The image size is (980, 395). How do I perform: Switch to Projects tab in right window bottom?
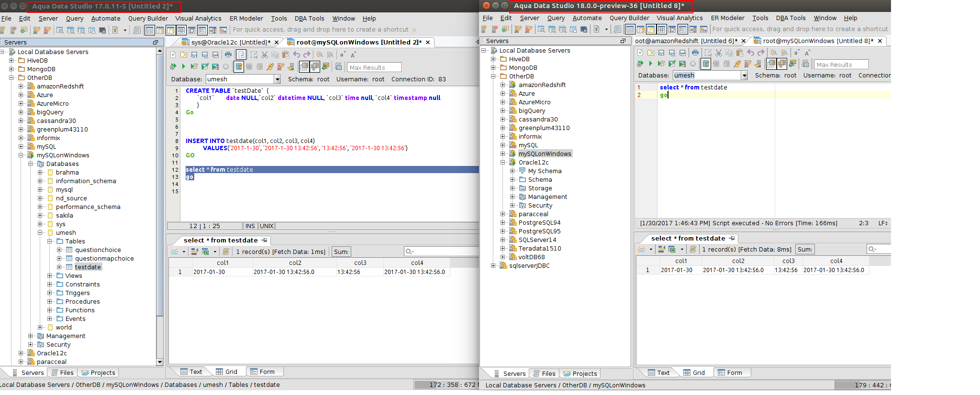580,374
